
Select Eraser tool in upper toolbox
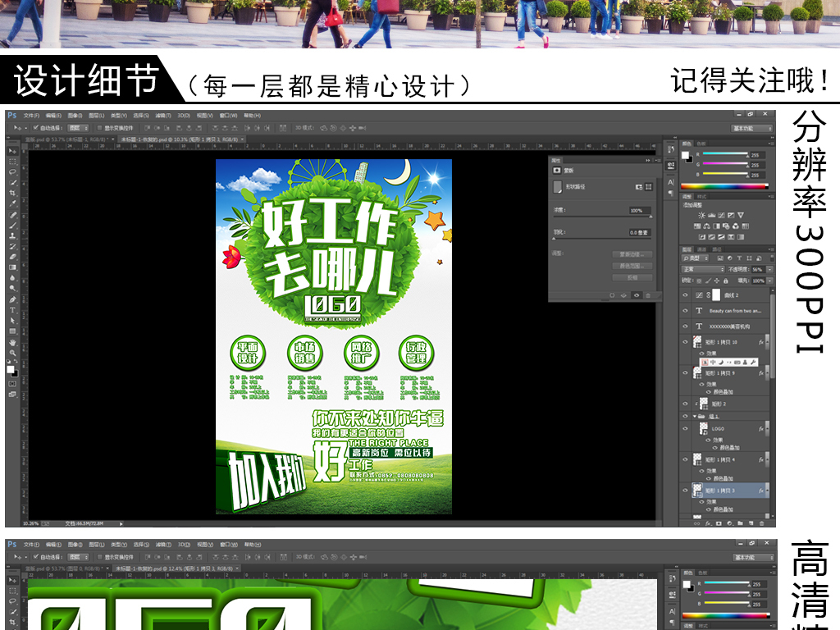click(x=12, y=257)
